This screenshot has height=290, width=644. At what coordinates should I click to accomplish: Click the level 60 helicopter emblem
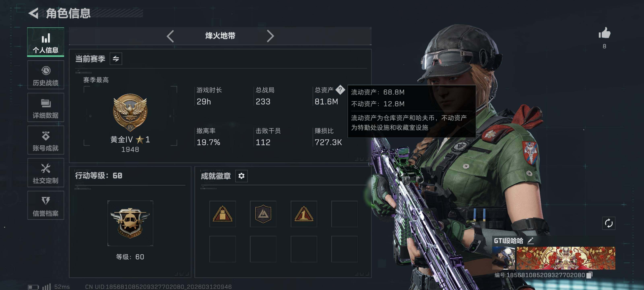[130, 223]
